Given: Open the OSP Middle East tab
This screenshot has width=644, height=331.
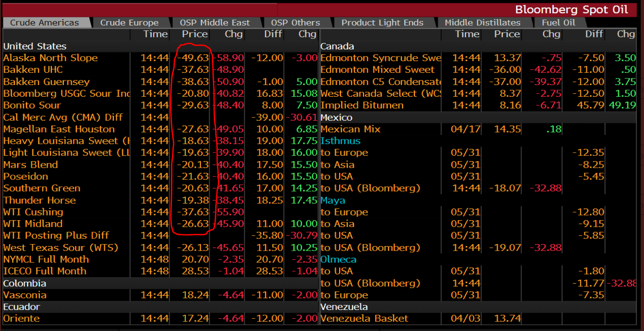Looking at the screenshot, I should pyautogui.click(x=215, y=23).
